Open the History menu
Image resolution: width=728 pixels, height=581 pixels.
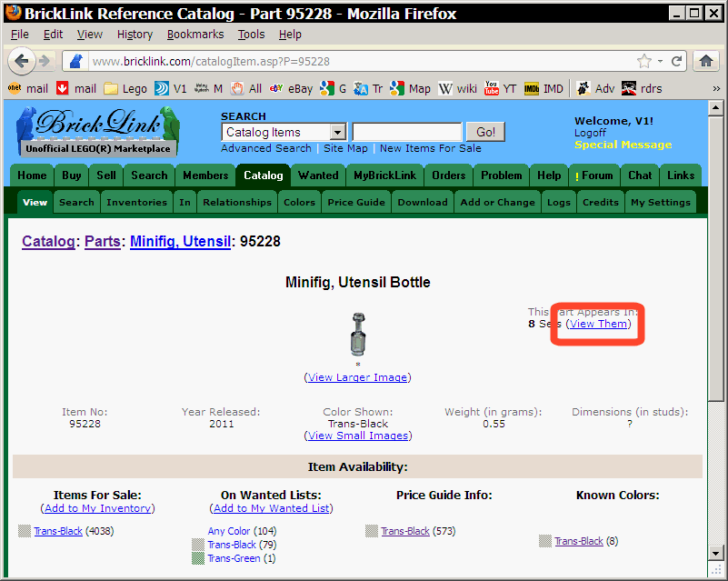135,35
